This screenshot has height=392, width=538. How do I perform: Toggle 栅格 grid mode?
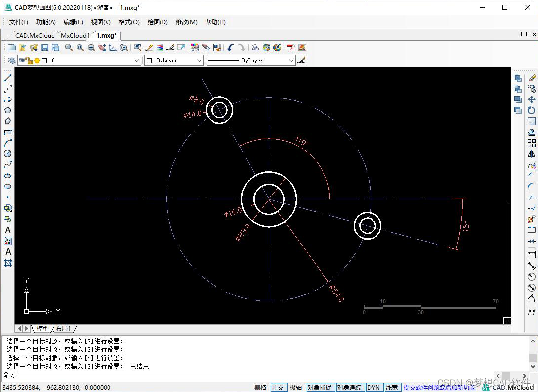tap(260, 387)
